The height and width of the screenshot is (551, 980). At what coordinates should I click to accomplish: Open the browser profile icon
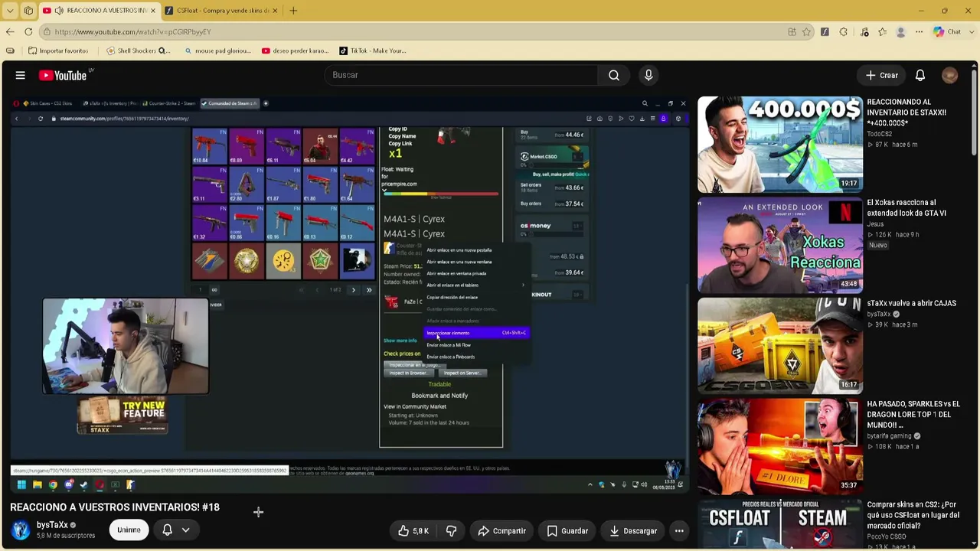coord(901,31)
